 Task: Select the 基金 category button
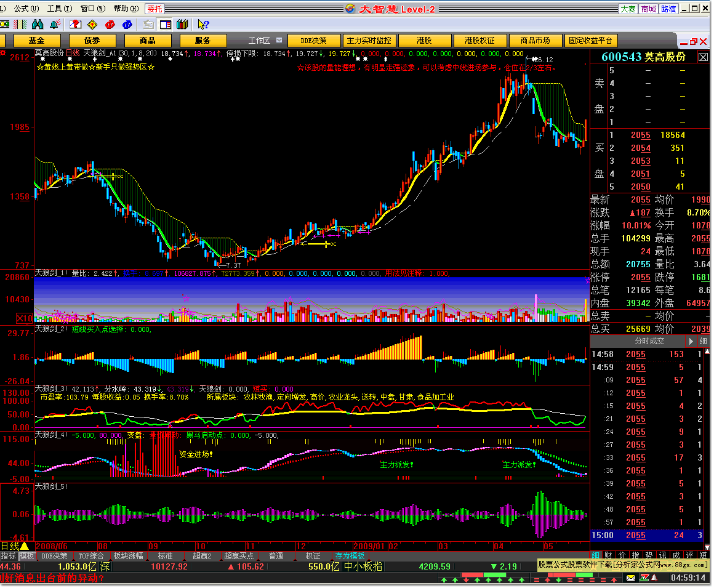tap(37, 41)
